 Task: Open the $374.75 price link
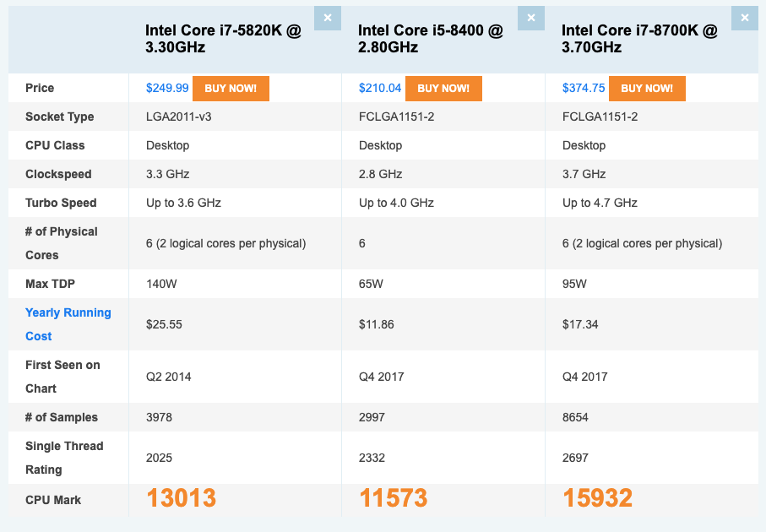(584, 88)
